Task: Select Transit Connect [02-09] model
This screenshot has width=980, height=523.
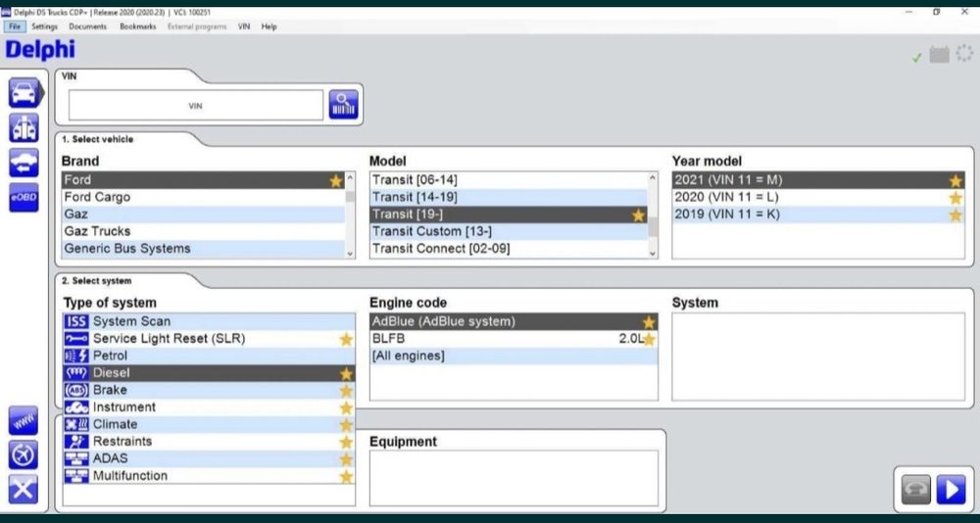Action: [509, 249]
